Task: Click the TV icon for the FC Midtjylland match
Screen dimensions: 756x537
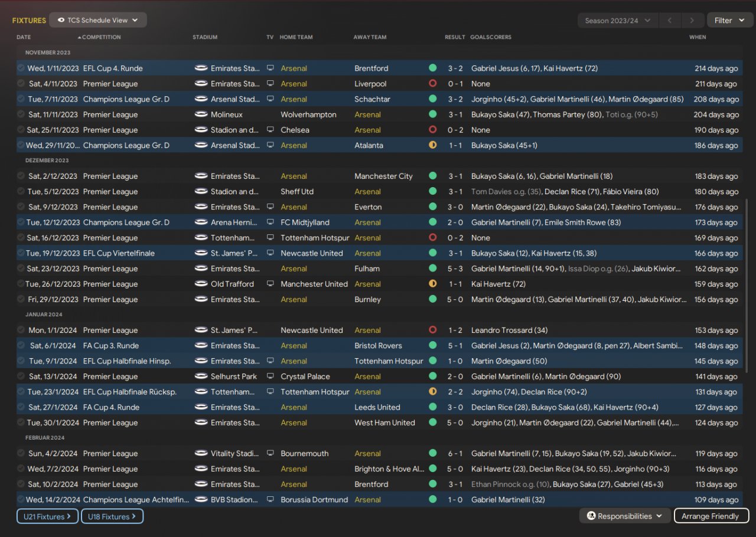Action: (271, 222)
